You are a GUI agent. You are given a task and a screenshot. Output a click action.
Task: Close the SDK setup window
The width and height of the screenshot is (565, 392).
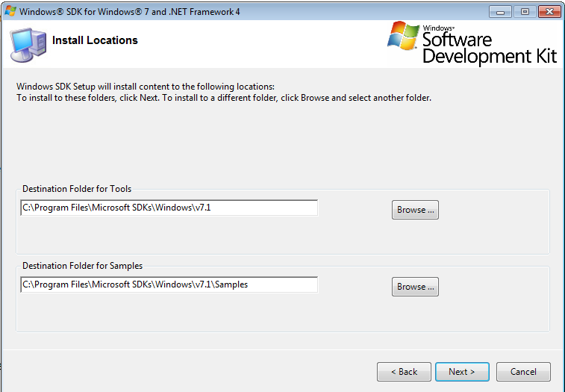pyautogui.click(x=549, y=12)
